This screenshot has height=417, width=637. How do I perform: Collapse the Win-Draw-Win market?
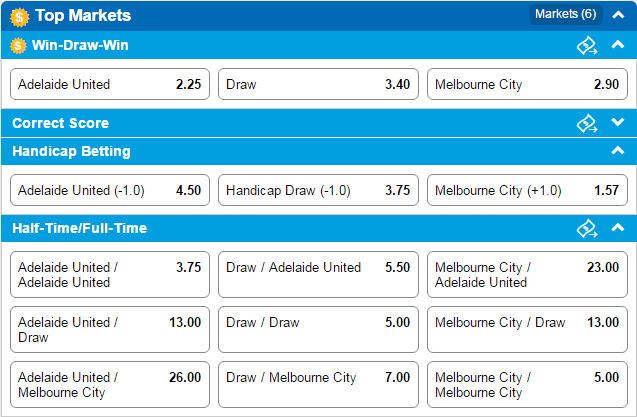618,44
